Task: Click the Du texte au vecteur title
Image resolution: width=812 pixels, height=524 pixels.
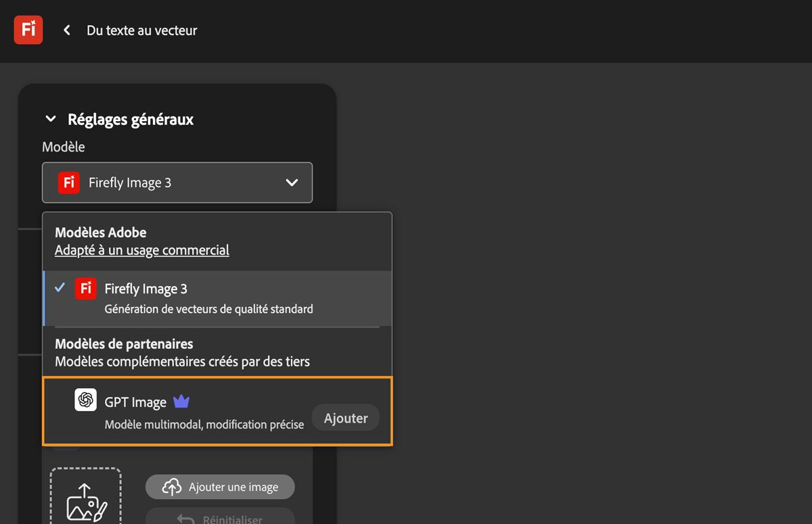Action: click(142, 30)
